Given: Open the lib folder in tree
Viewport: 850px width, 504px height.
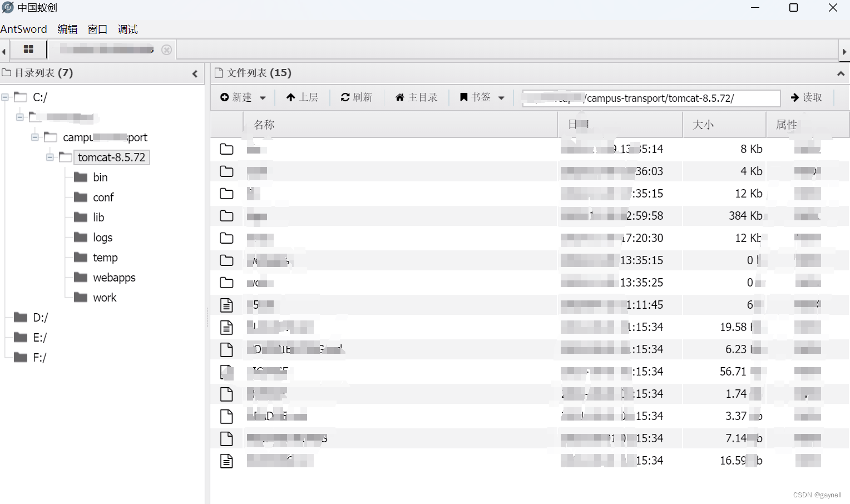Looking at the screenshot, I should [98, 218].
